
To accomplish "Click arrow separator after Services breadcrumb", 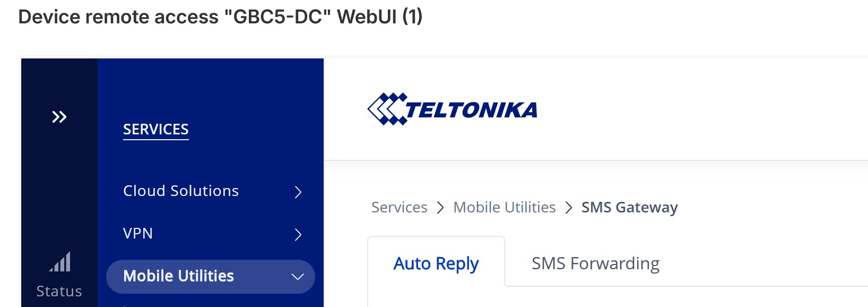I will [440, 208].
